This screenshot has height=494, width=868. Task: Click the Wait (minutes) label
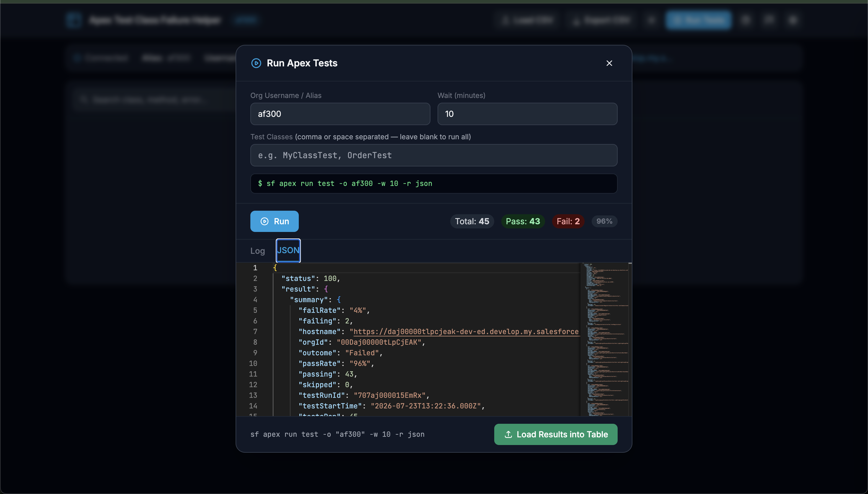click(461, 96)
